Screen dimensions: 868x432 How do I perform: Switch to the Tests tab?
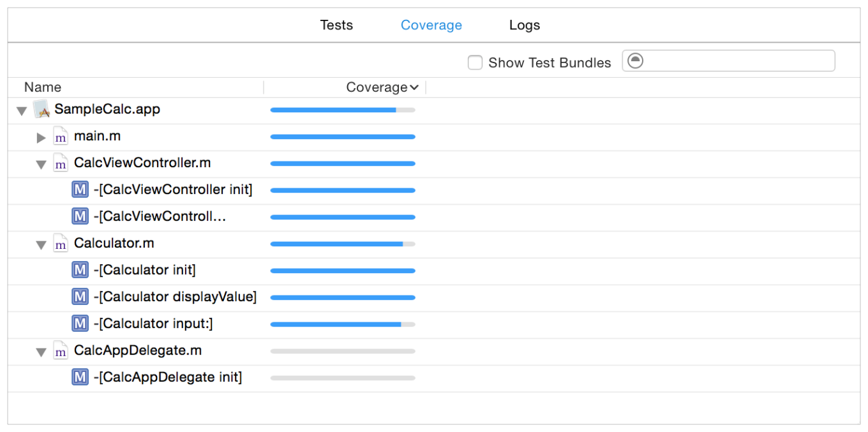(x=336, y=25)
